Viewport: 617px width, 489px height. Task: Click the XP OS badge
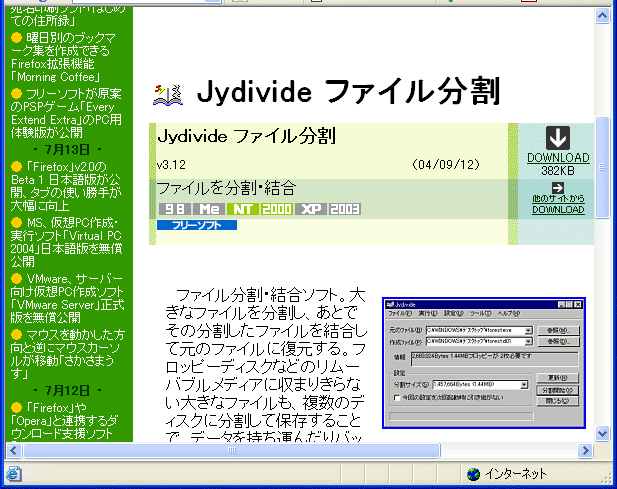pos(311,209)
